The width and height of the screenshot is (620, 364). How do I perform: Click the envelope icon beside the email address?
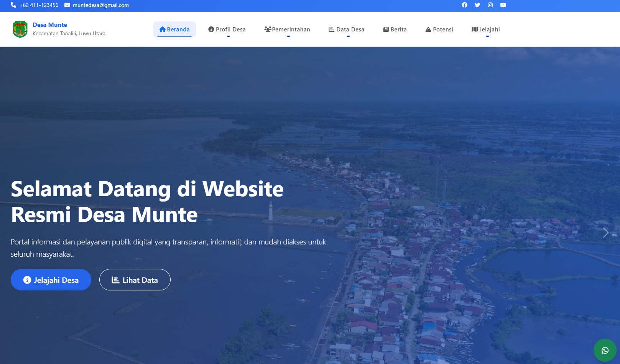[67, 5]
